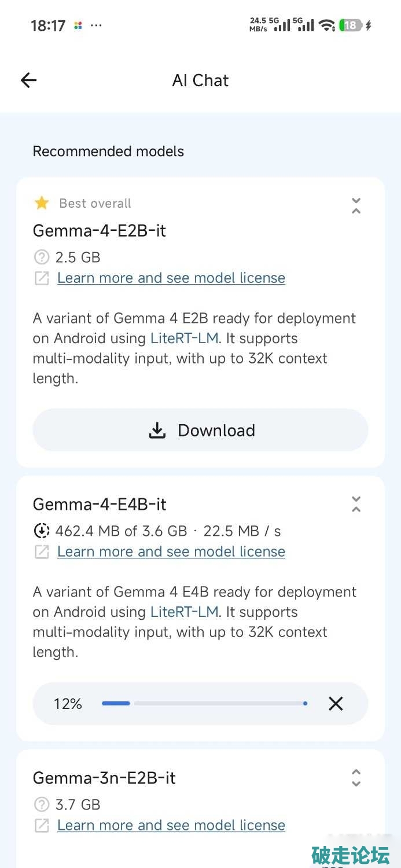
Task: Open LiteRT-LM link in Gemma-4-E4B-it description
Action: [x=184, y=612]
